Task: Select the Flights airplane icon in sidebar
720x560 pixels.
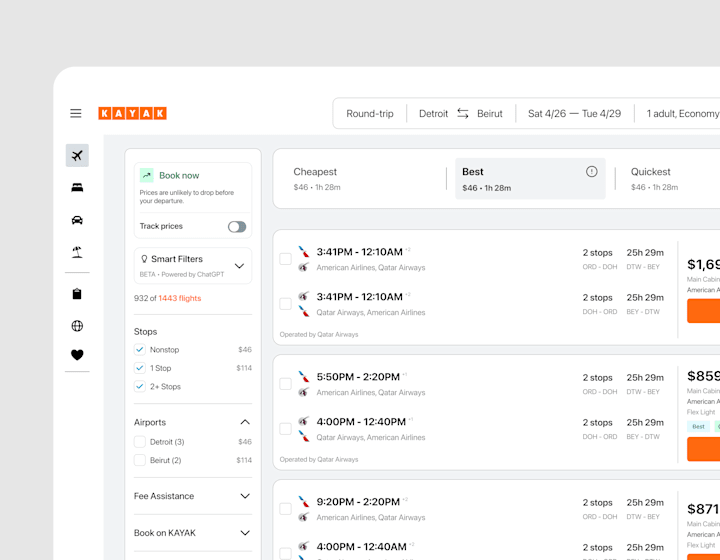Action: tap(77, 155)
